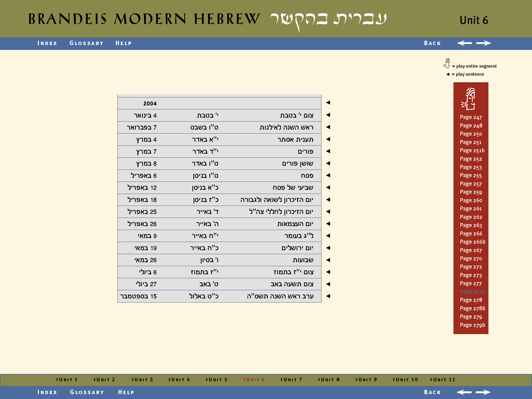The width and height of the screenshot is (532, 399).
Task: Switch to Unit 1
Action: coord(67,380)
